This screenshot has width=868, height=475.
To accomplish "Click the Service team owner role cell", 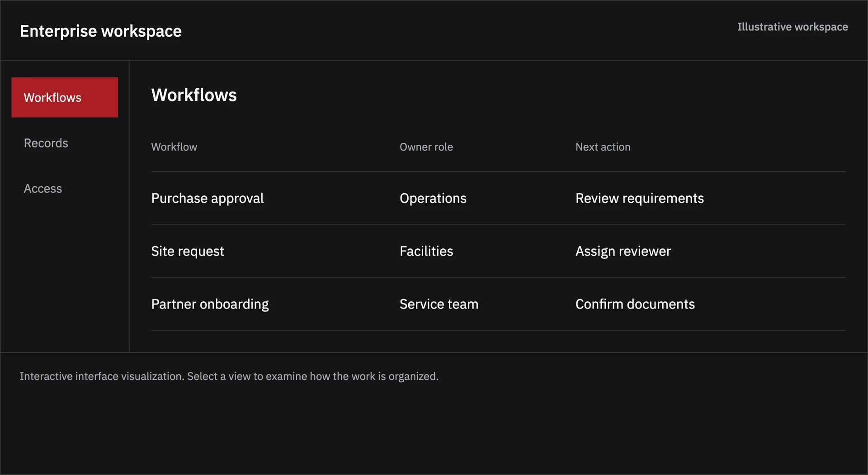I will [439, 304].
